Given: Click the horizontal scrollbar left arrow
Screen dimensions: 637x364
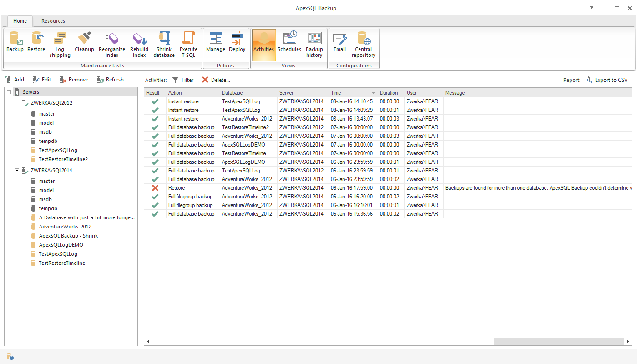Looking at the screenshot, I should tap(148, 341).
